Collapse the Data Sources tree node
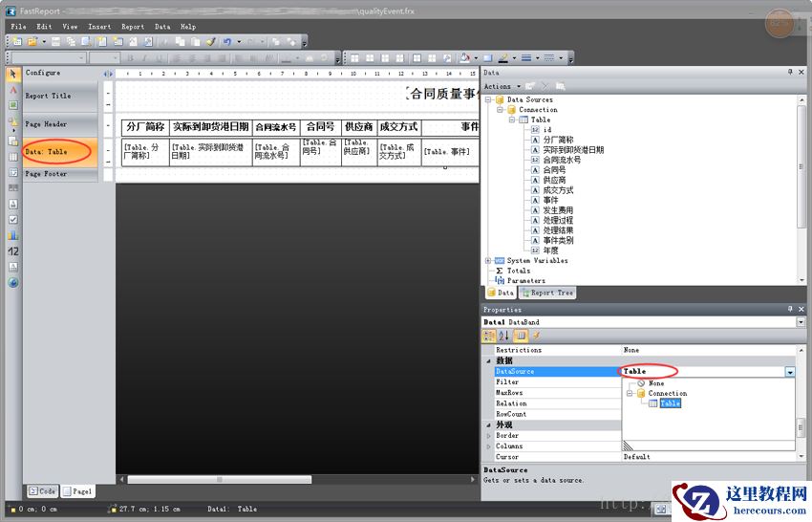The height and width of the screenshot is (522, 812). (488, 99)
